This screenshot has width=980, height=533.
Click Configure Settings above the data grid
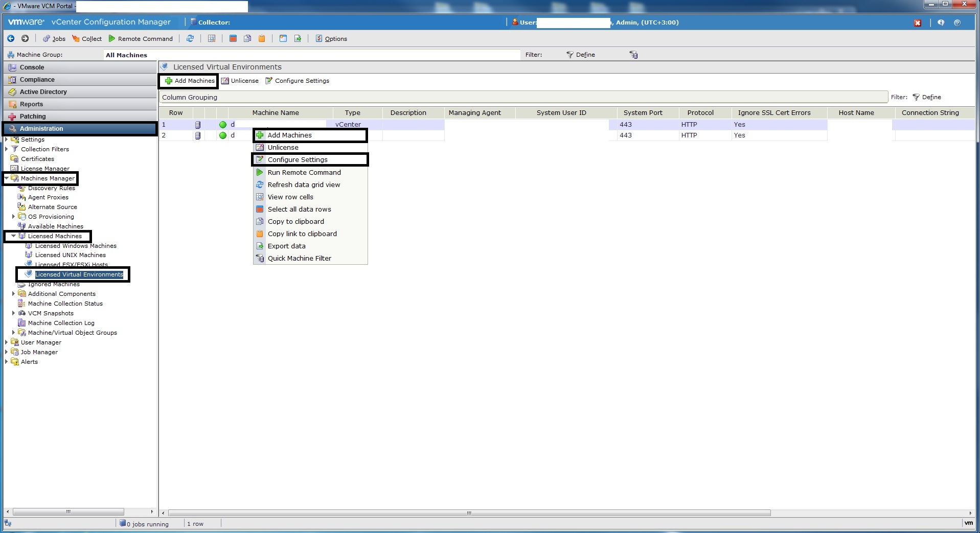point(297,81)
